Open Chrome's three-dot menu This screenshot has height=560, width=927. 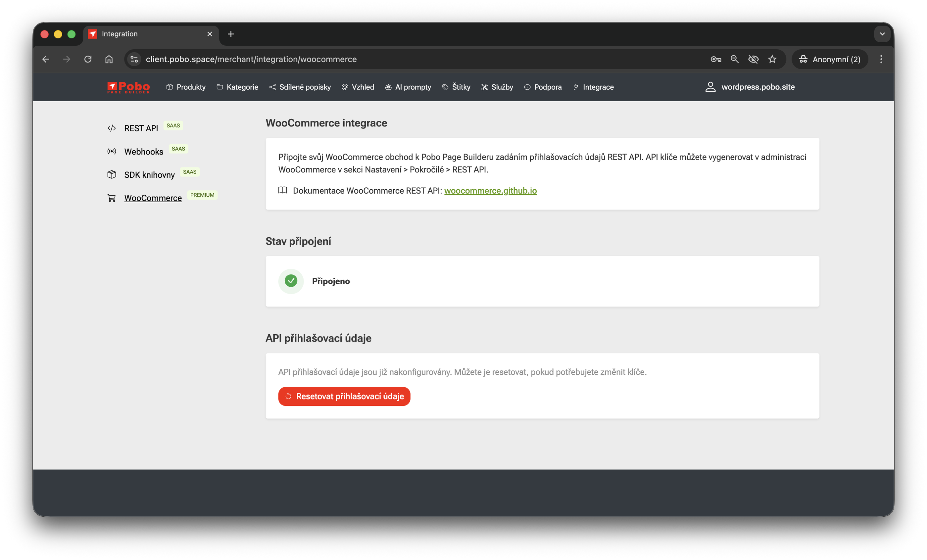pos(881,59)
